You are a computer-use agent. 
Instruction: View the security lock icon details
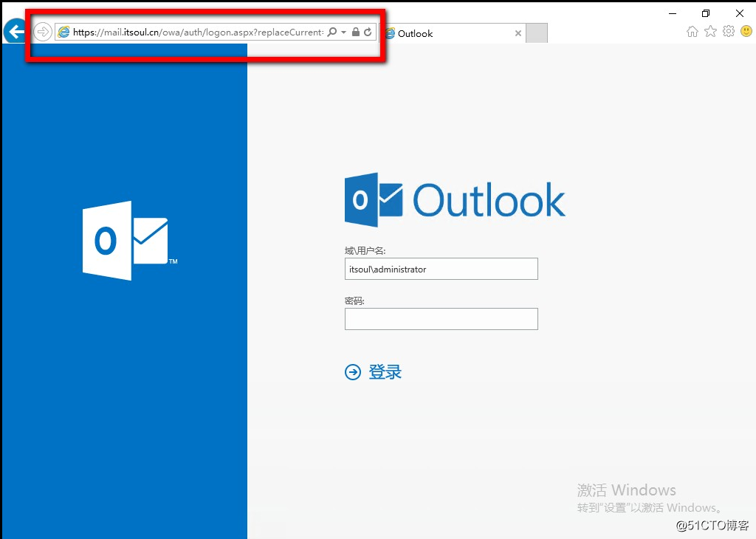pyautogui.click(x=356, y=32)
